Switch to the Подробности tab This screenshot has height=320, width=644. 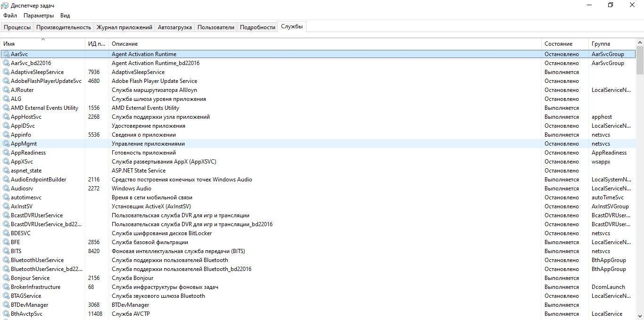(257, 27)
